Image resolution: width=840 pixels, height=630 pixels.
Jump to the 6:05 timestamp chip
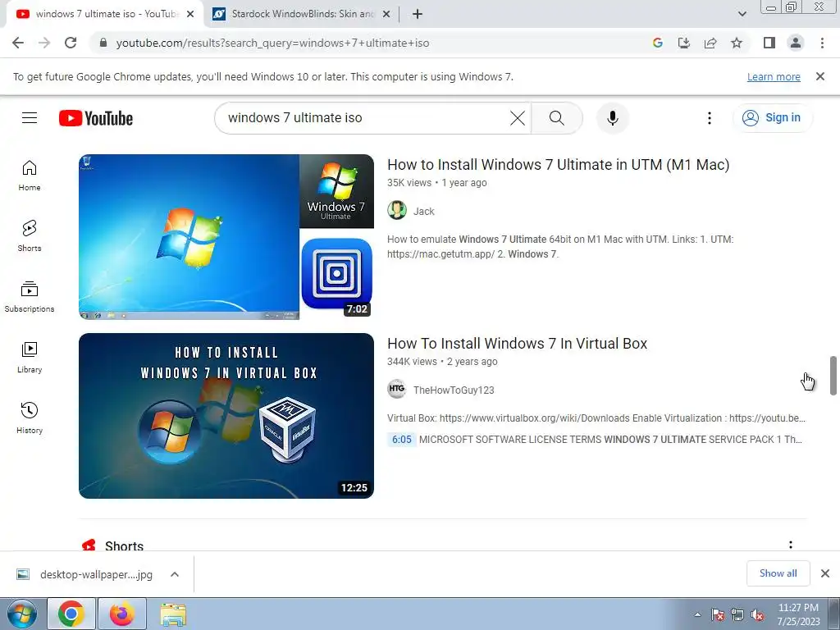pos(402,440)
